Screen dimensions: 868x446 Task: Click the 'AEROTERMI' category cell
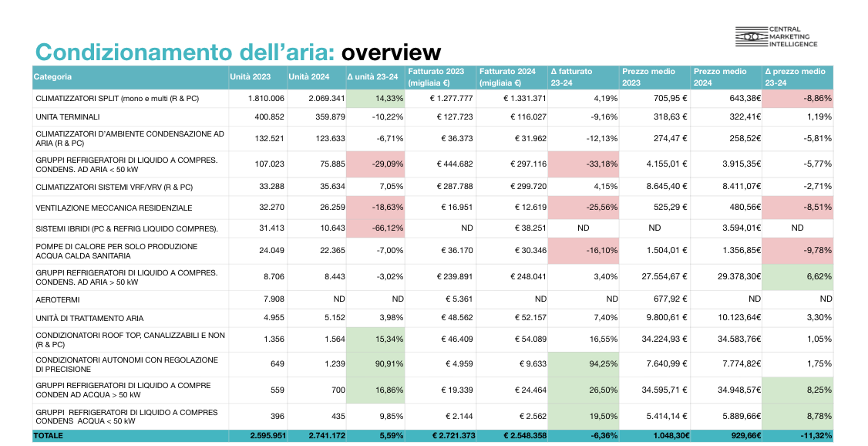coord(57,299)
